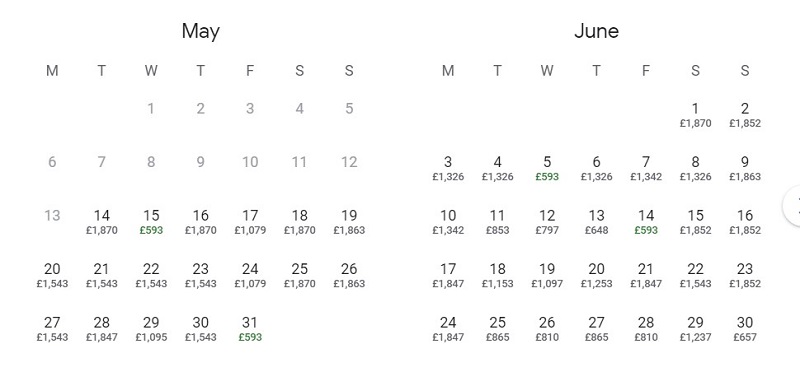Select June 1 priced £1,870

[x=695, y=115]
